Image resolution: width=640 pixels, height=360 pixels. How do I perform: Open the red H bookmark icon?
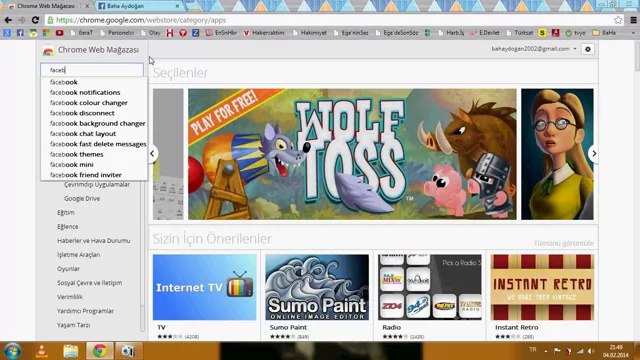170,33
